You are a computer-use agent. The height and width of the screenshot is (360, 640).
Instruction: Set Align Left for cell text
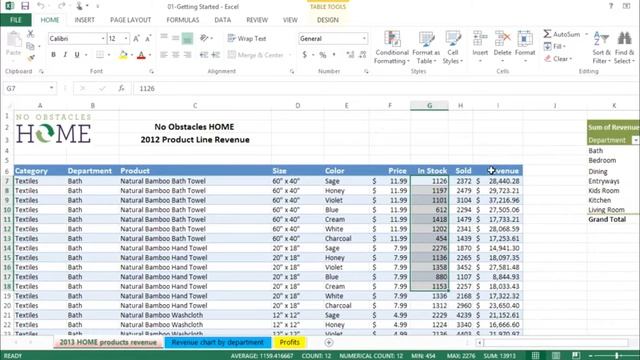click(164, 55)
